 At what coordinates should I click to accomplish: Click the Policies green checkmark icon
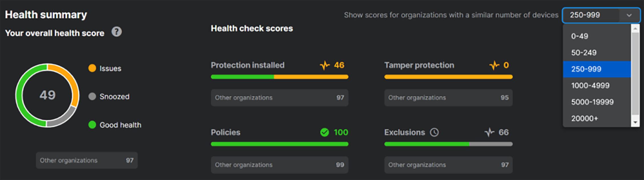325,132
